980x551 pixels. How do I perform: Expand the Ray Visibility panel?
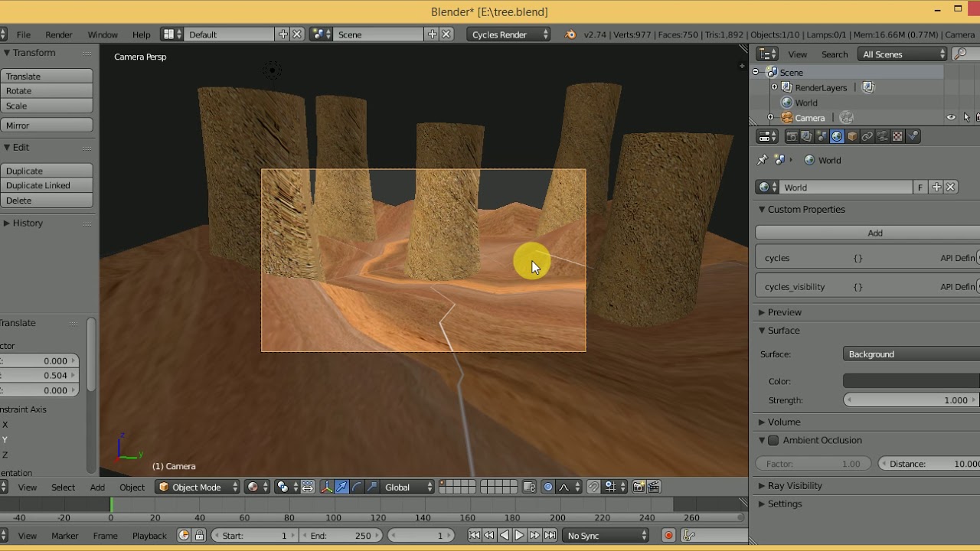coord(795,485)
